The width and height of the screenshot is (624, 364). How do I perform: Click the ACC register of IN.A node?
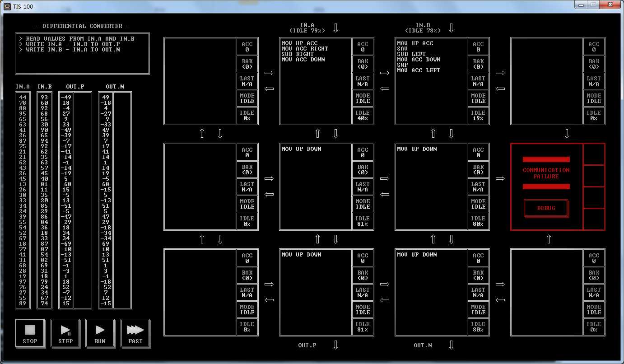point(363,47)
